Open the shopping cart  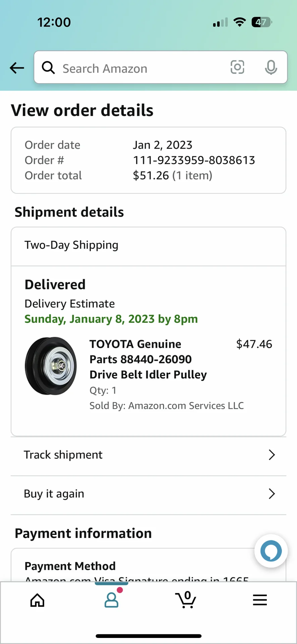tap(185, 600)
